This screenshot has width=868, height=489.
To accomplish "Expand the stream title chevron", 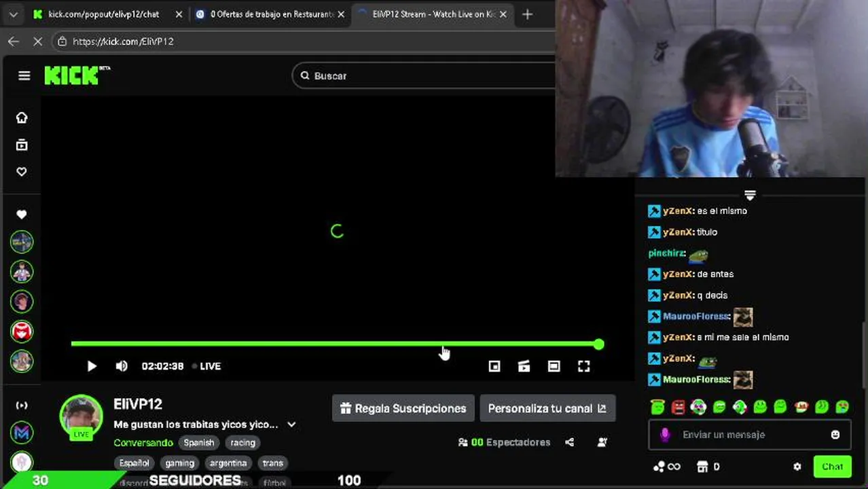I will click(x=291, y=424).
